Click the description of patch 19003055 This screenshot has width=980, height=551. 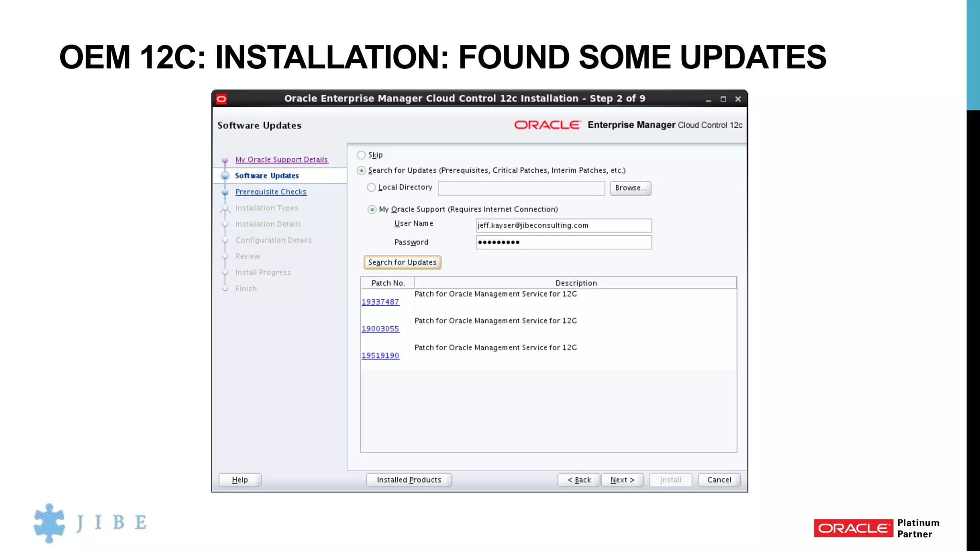tap(495, 321)
